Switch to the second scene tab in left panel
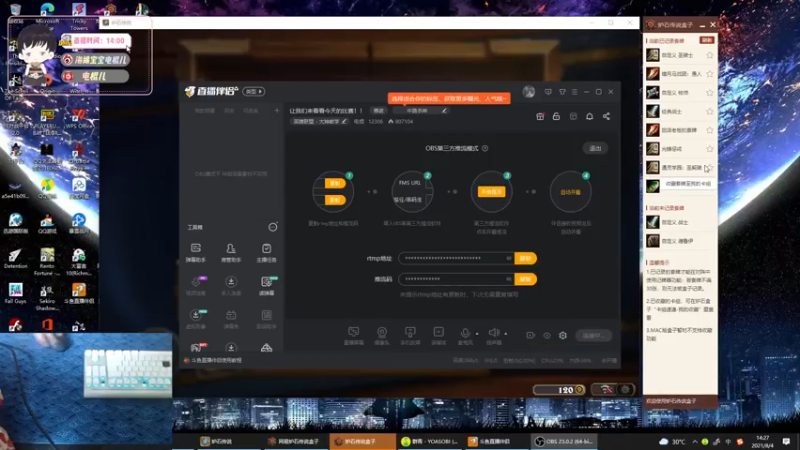800x450 pixels. (x=229, y=111)
